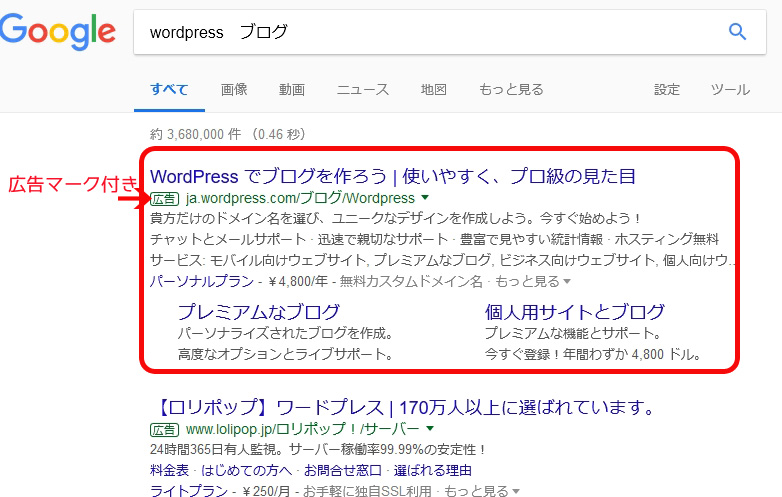Open プレミアムなブログ sitelink
Screen dimensions: 782x497
(x=259, y=312)
